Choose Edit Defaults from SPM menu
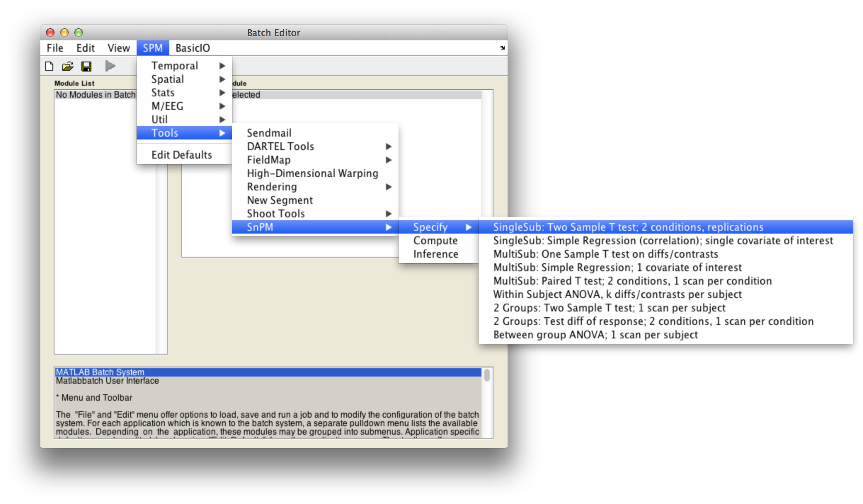 tap(184, 155)
